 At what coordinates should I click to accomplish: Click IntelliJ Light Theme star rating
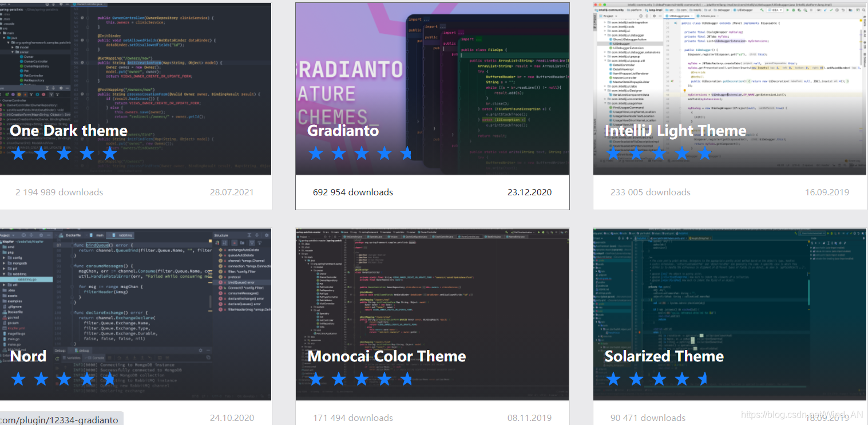tap(659, 154)
